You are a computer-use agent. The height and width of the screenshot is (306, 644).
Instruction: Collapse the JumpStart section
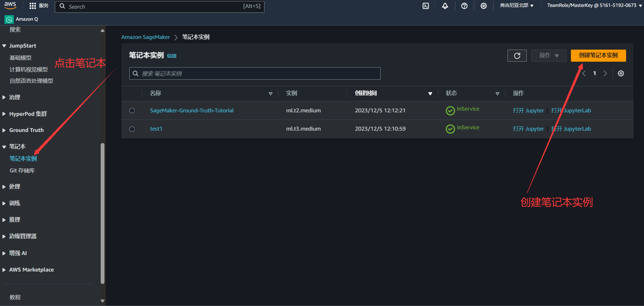tap(4, 46)
